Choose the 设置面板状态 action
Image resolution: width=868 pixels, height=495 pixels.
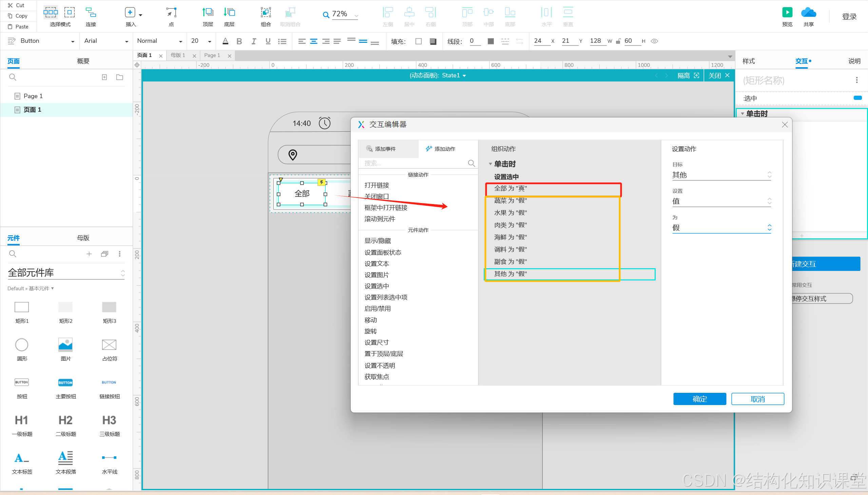click(x=383, y=252)
